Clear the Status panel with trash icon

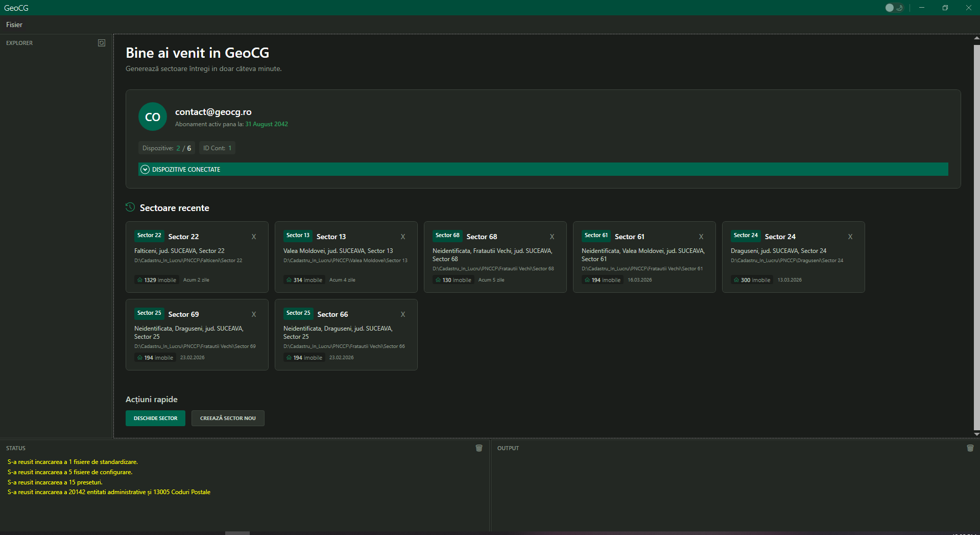coord(479,448)
